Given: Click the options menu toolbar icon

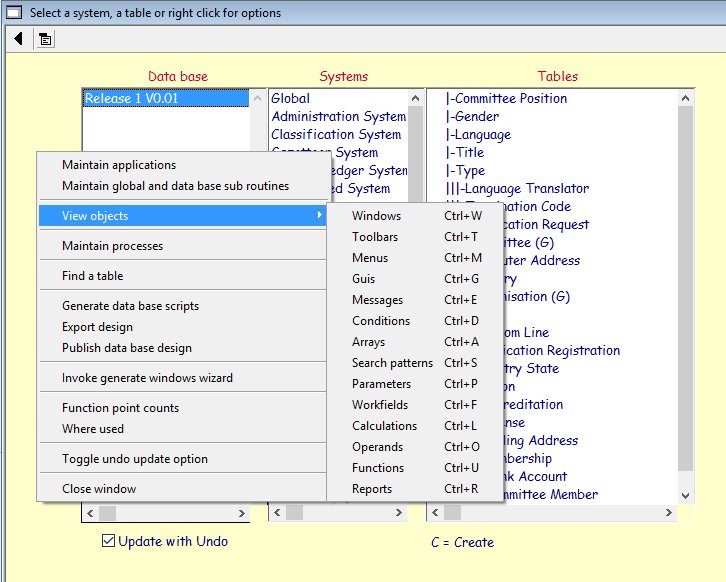Looking at the screenshot, I should 46,39.
